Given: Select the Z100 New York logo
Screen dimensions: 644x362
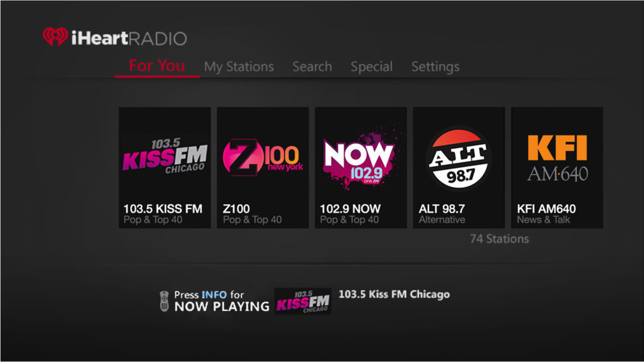Looking at the screenshot, I should coord(263,157).
